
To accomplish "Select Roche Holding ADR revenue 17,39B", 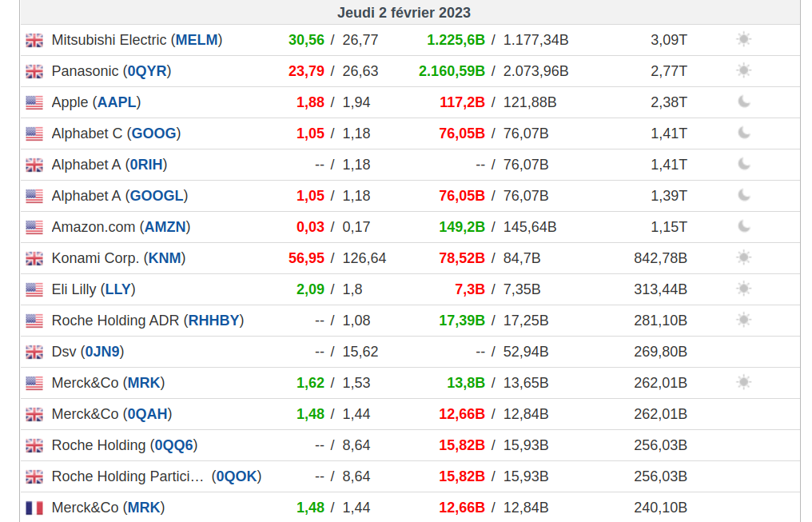I will coord(463,321).
